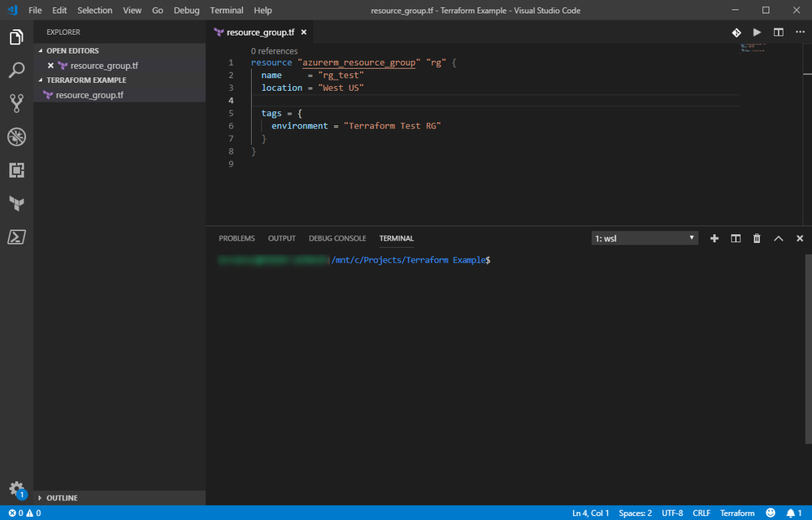Image resolution: width=812 pixels, height=520 pixels.
Task: Kill terminal with trash icon
Action: 757,238
